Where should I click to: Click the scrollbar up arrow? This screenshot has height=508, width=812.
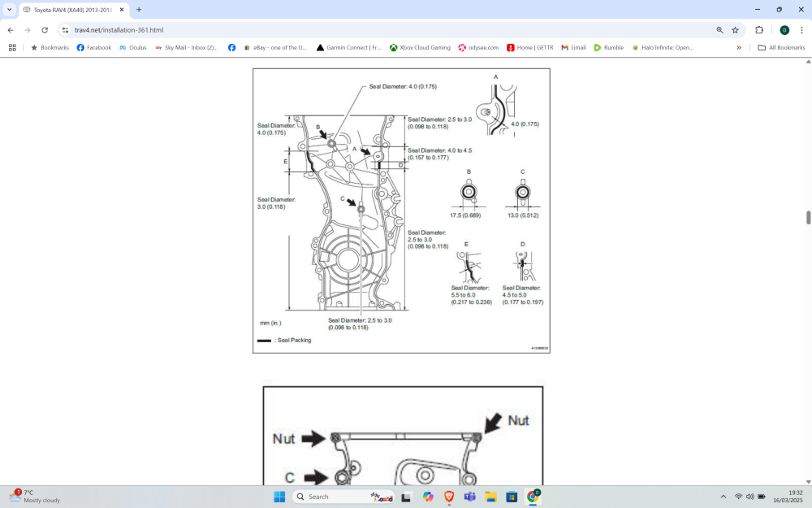pyautogui.click(x=808, y=62)
